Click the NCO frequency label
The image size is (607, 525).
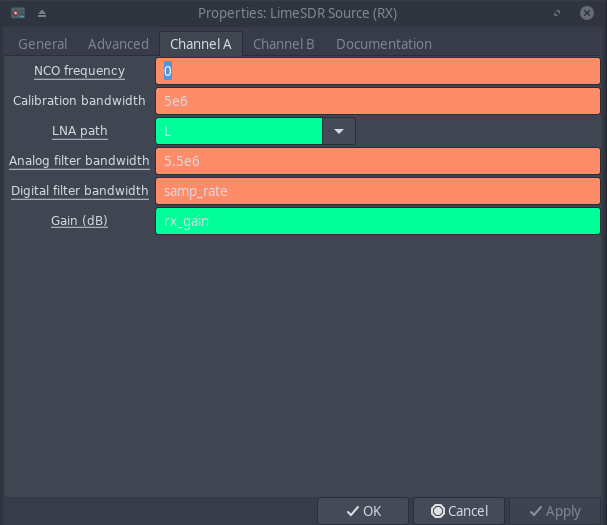coord(79,71)
